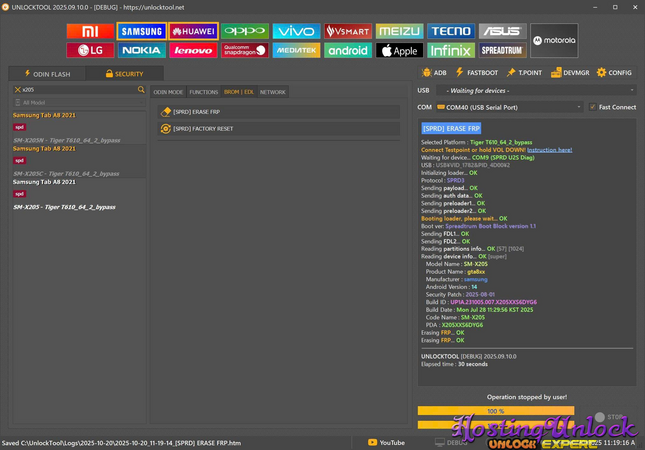The width and height of the screenshot is (645, 450).
Task: Select the Samsung brand logo
Action: 141,31
